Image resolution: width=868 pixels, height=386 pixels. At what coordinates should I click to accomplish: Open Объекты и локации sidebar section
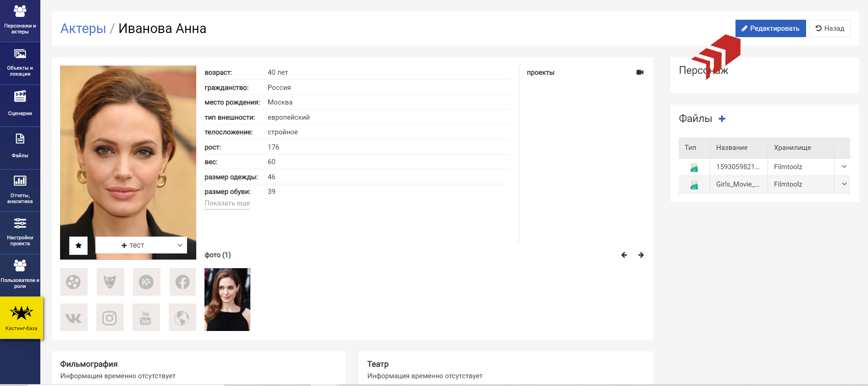pyautogui.click(x=20, y=63)
